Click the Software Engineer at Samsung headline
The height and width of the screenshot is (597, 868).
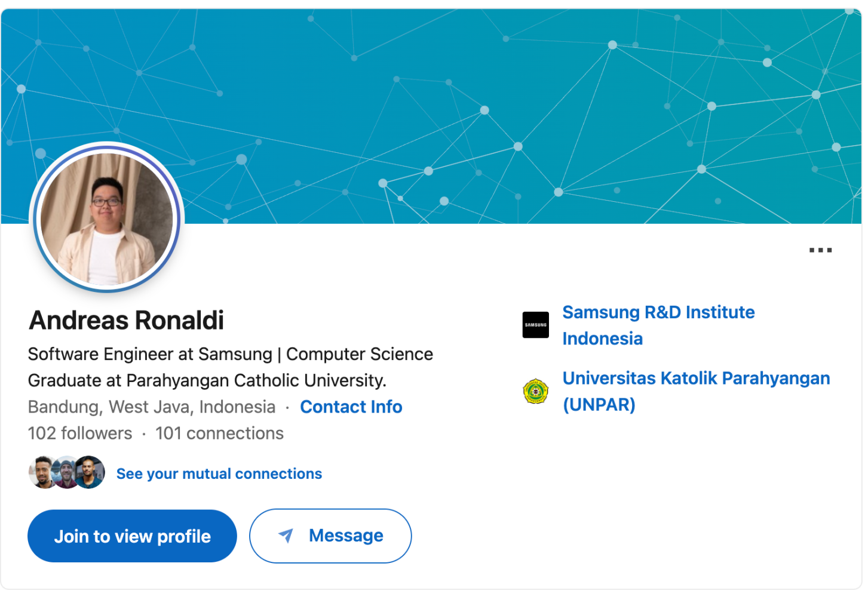point(231,367)
